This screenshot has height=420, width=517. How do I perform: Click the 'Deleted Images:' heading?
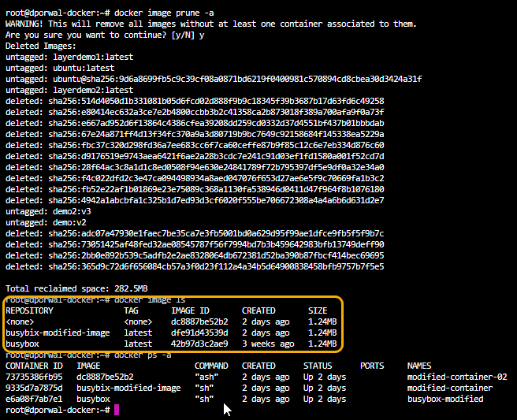40,46
